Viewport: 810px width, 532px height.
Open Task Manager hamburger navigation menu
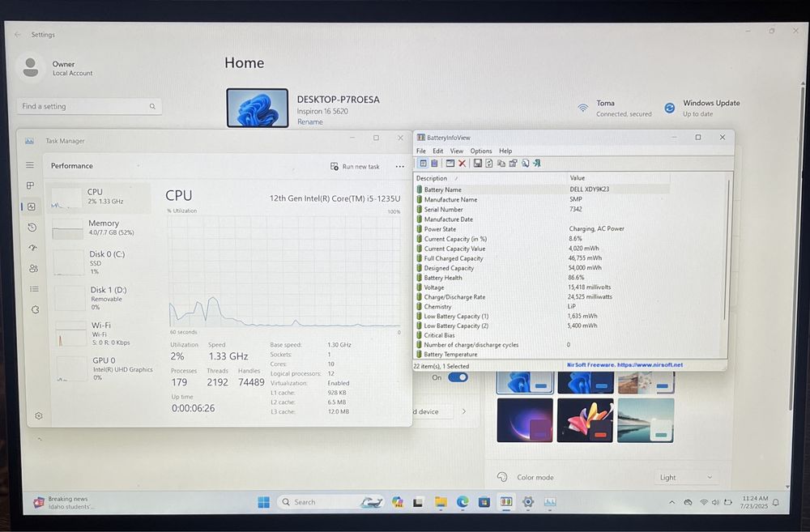[x=30, y=164]
